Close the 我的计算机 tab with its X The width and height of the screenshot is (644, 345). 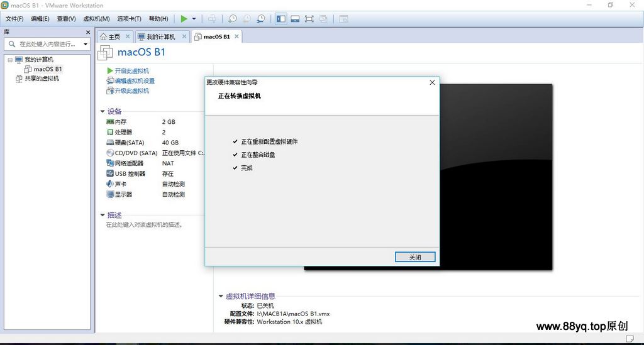coord(184,36)
